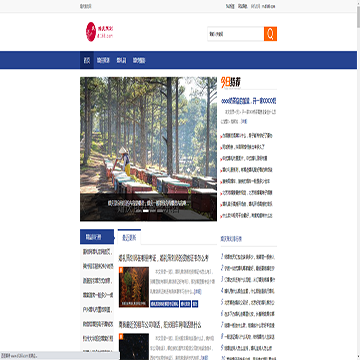The width and height of the screenshot is (360, 360).
Task: Switch to the white tab above the article list
Action: point(129,237)
